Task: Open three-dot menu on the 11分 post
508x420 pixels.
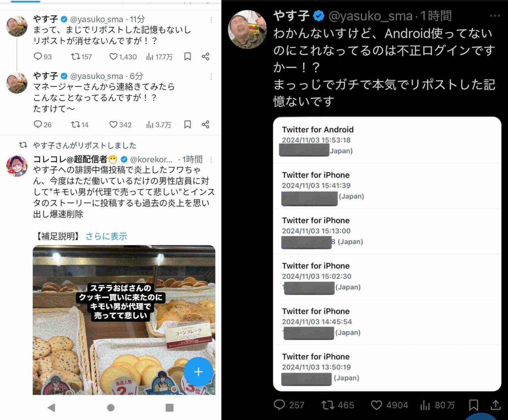Action: coord(211,20)
